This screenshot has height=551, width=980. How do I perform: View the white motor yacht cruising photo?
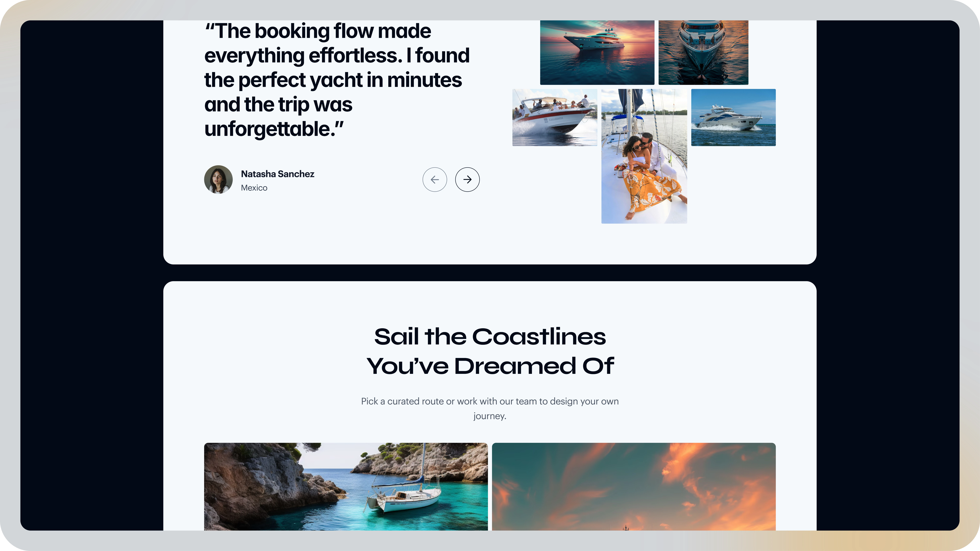click(733, 117)
